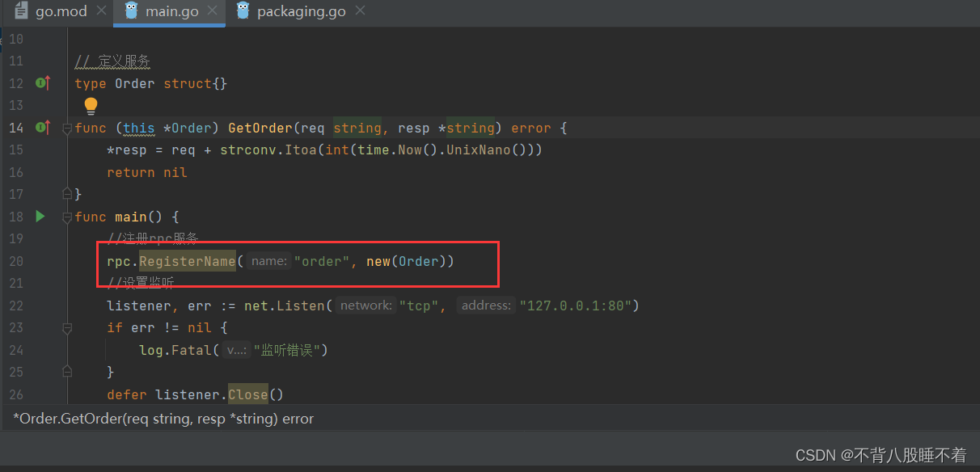
Task: Click the GetOrder function name
Action: (260, 128)
